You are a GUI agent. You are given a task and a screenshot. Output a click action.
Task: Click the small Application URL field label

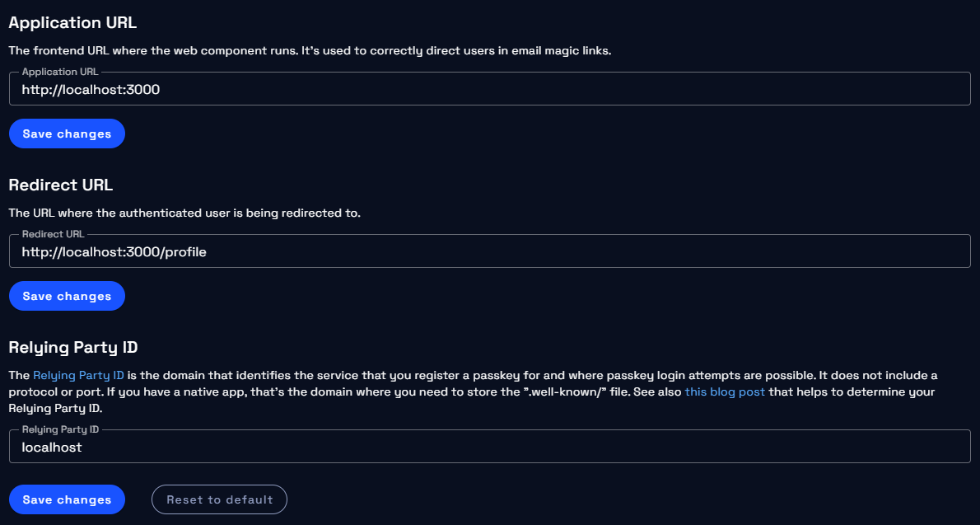[60, 72]
